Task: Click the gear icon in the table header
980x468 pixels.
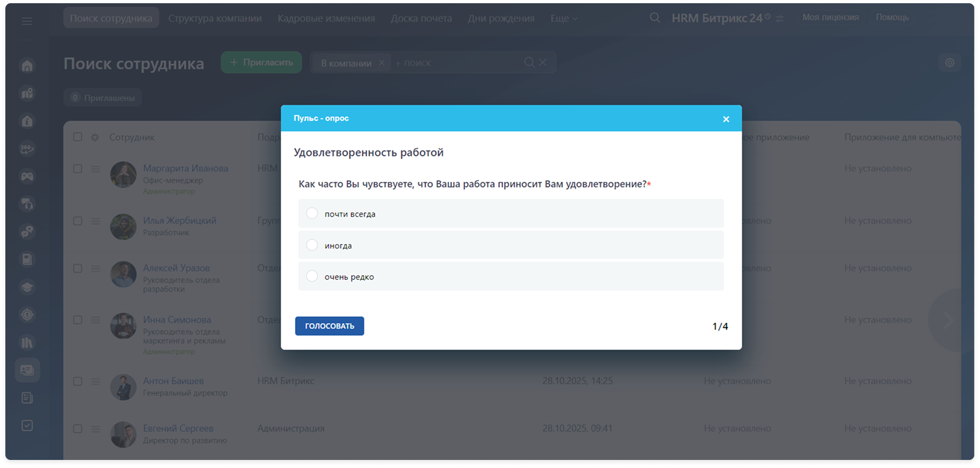Action: pos(95,137)
